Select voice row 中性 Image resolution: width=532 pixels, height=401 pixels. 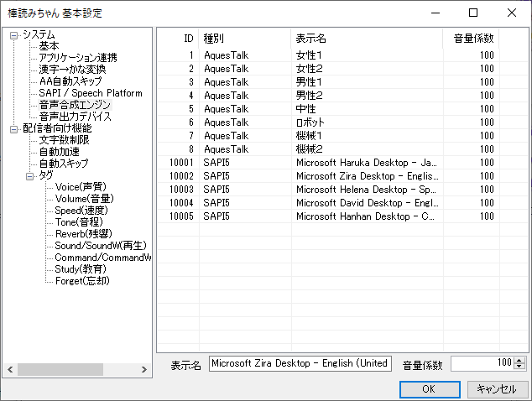(342, 109)
